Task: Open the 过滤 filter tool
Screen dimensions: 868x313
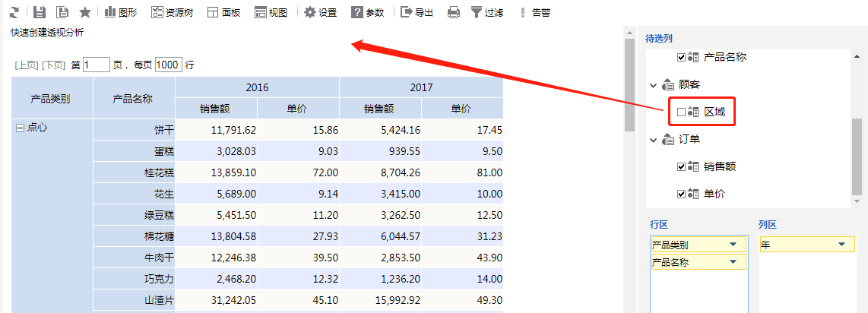Action: click(x=487, y=12)
